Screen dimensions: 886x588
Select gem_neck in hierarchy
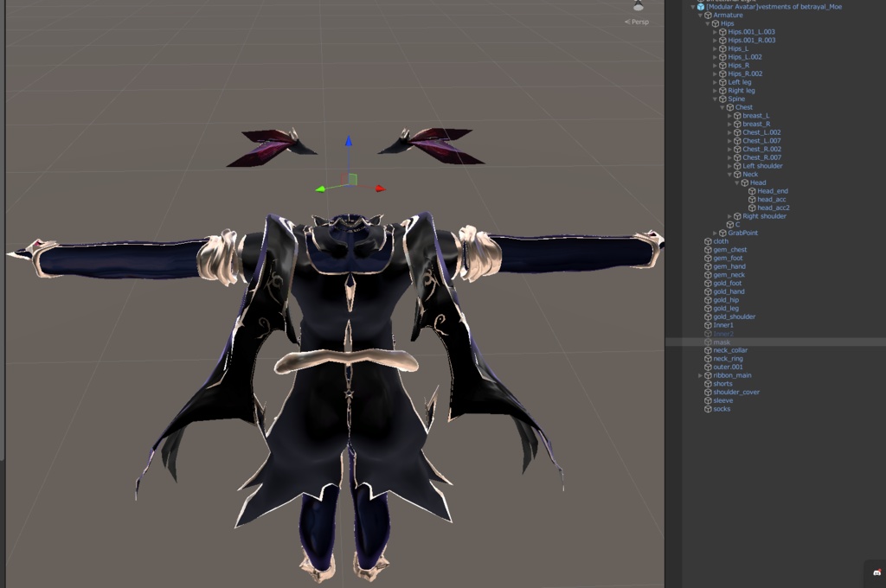pos(729,275)
